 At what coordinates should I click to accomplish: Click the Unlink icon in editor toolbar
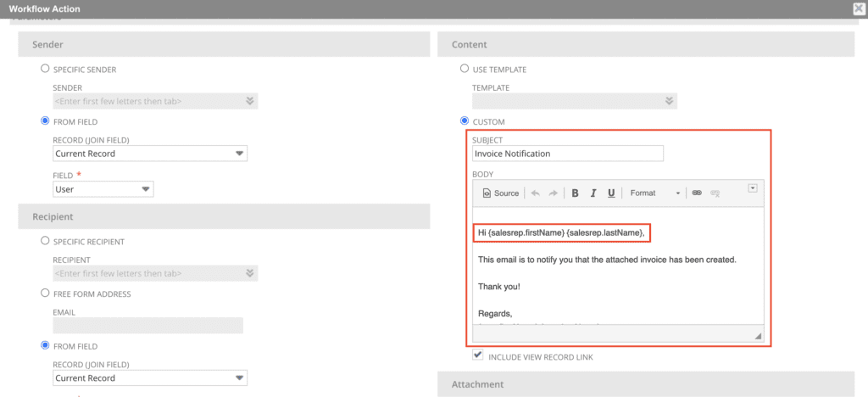point(715,193)
